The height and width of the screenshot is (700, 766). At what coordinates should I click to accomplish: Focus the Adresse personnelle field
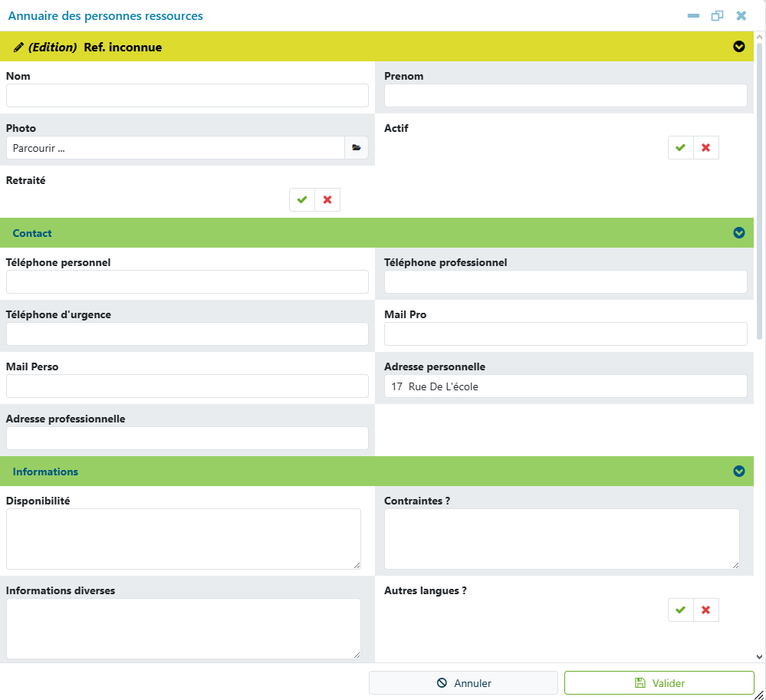point(565,386)
